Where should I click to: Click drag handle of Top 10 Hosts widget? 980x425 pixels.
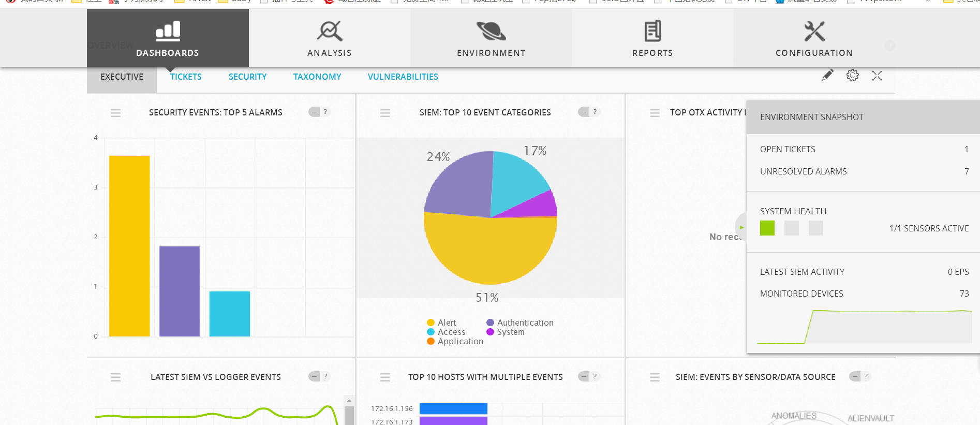385,377
